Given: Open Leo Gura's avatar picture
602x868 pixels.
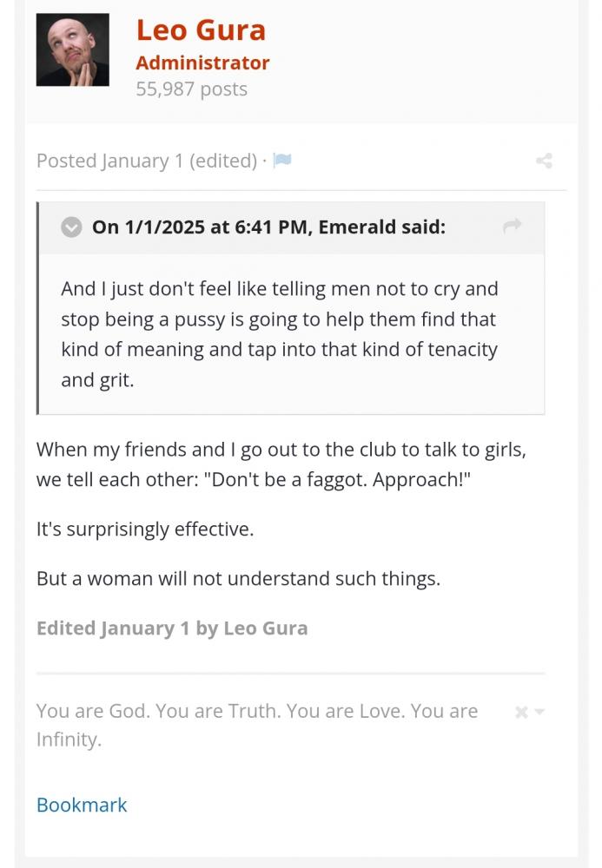Looking at the screenshot, I should point(73,49).
